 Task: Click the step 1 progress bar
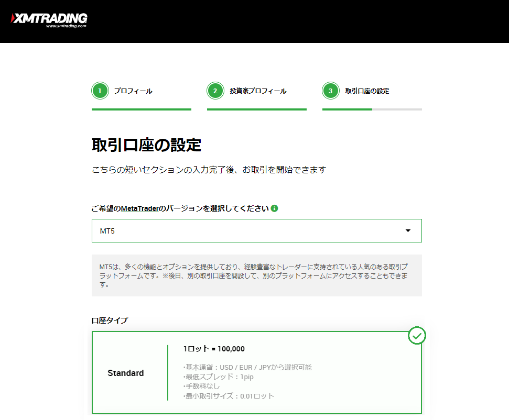tap(142, 109)
